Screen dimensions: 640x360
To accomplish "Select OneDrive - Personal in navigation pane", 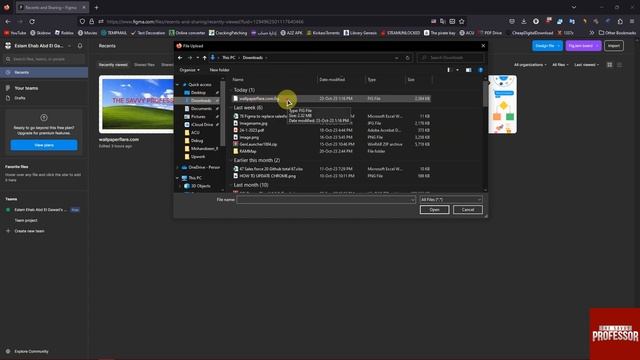I will coord(200,167).
